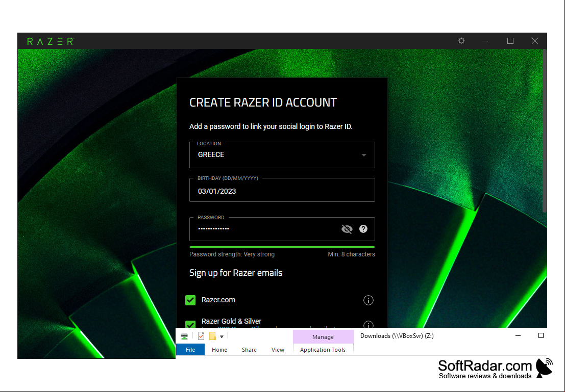Click the "CREATE RAZER ID ACCOUNT" heading

pos(263,102)
